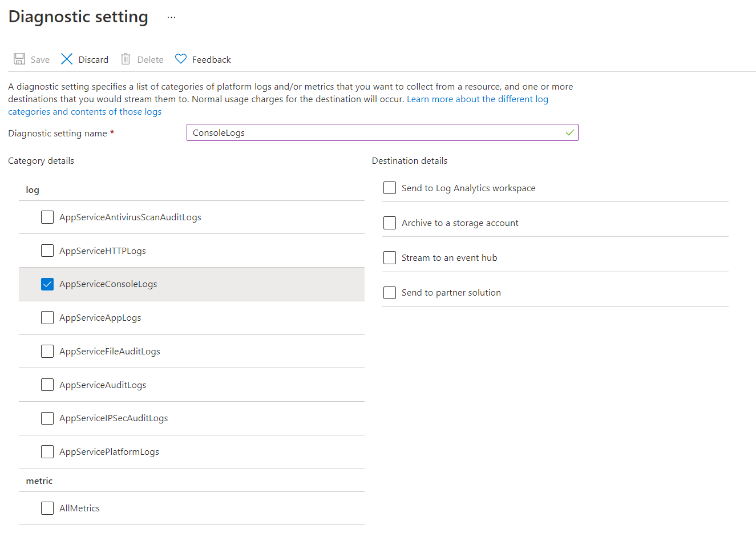Select Send to partner solution checkbox
This screenshot has width=756, height=549.
(390, 293)
